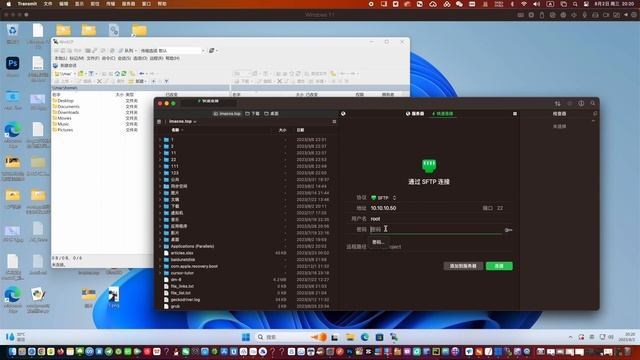This screenshot has height=360, width=640.
Task: Click the info circle icon in Transmit titlebar
Action: pos(581,104)
